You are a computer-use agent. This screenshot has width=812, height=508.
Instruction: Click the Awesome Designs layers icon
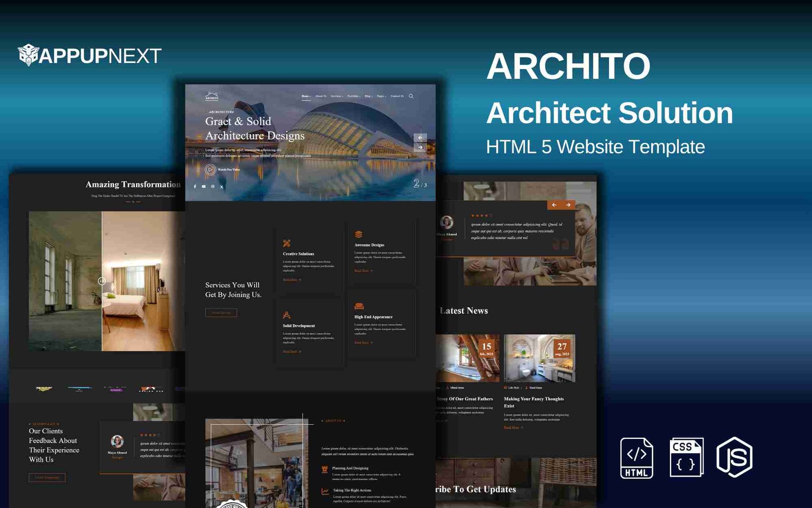pyautogui.click(x=358, y=234)
